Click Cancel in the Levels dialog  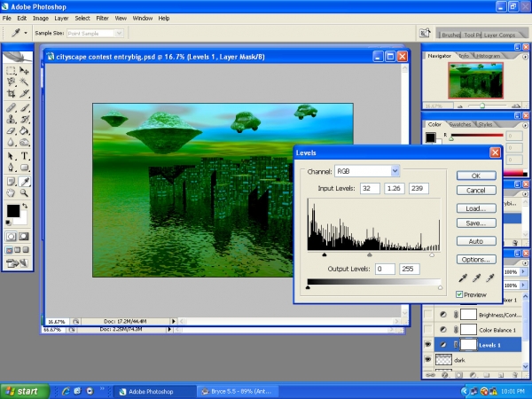tap(476, 191)
